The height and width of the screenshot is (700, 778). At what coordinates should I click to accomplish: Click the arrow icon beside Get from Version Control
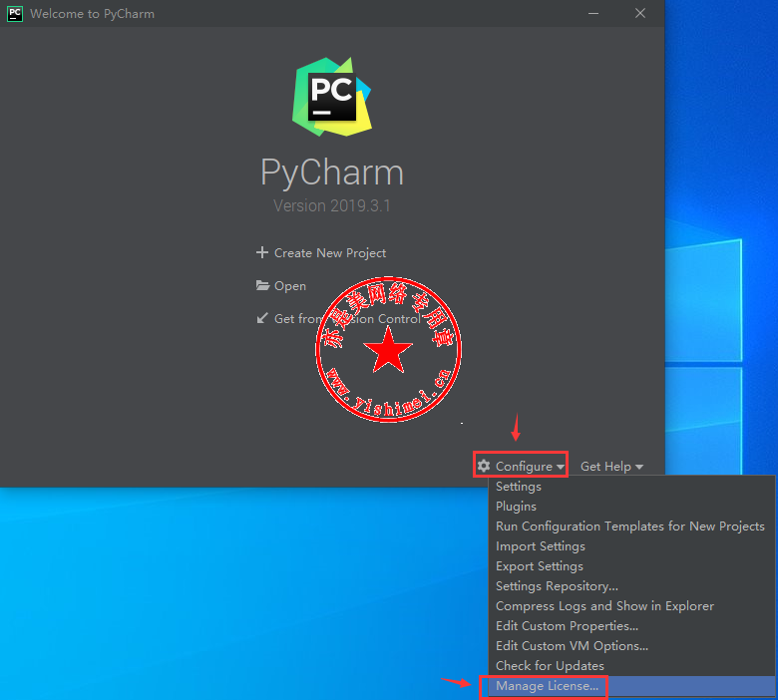click(262, 318)
